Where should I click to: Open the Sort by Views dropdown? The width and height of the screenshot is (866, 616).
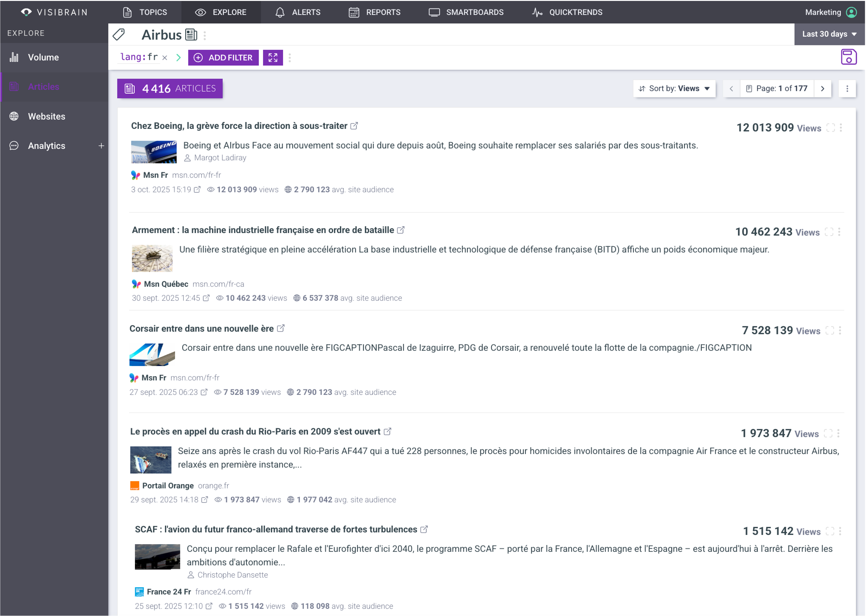[675, 88]
